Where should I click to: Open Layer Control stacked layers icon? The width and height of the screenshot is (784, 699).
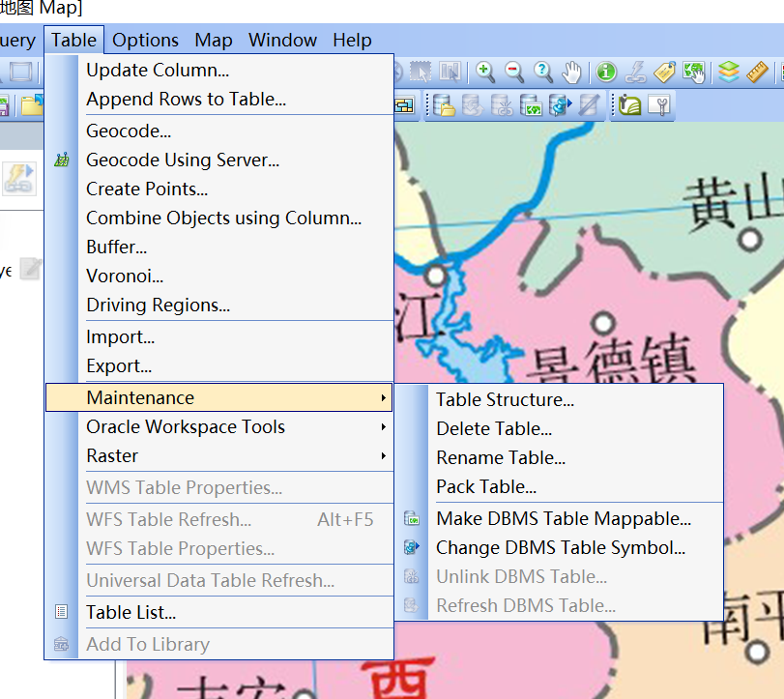click(729, 72)
